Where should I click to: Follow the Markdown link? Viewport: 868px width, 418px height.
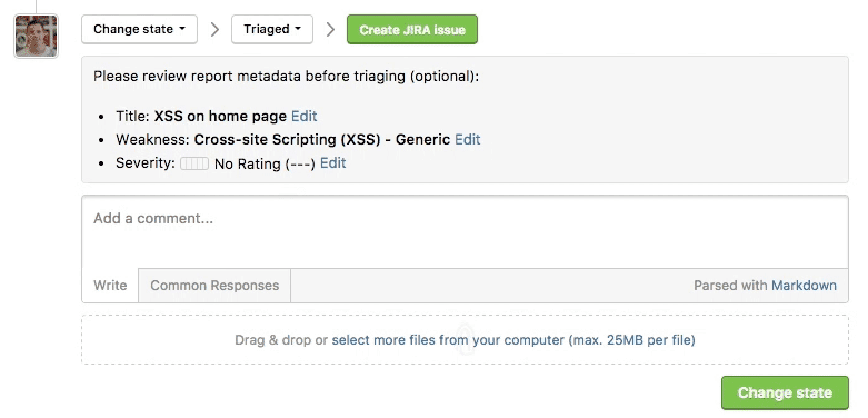804,286
